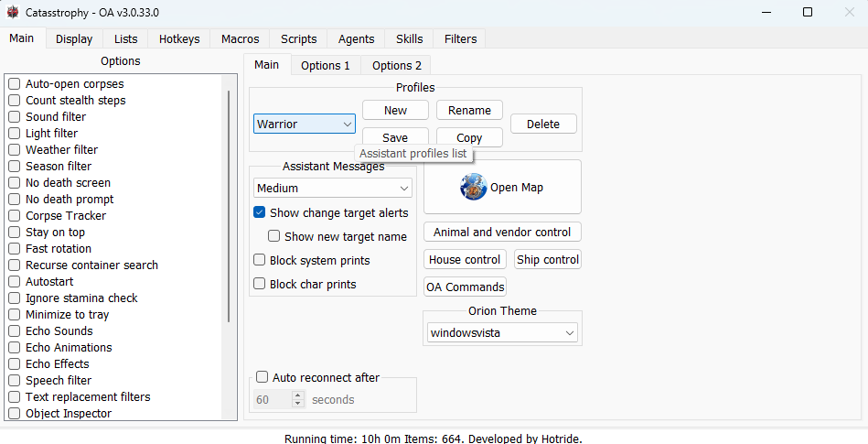Expand the Medium assistant messages dropdown

click(333, 188)
